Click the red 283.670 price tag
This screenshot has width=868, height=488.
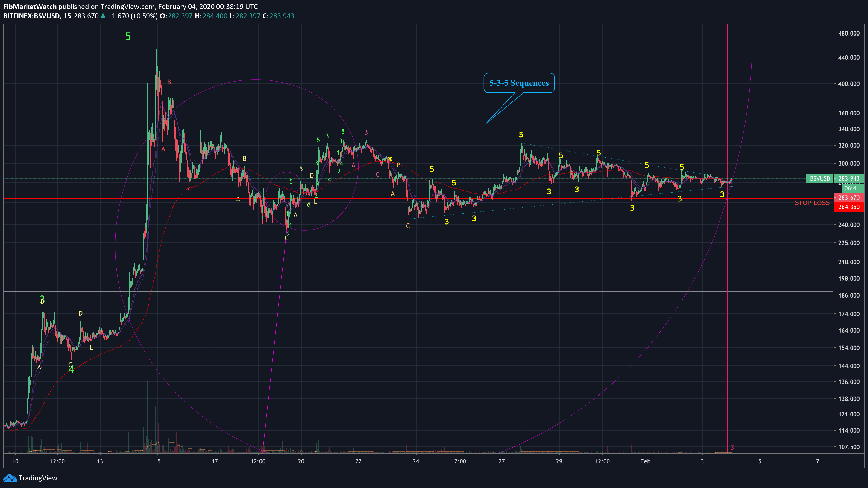point(849,197)
